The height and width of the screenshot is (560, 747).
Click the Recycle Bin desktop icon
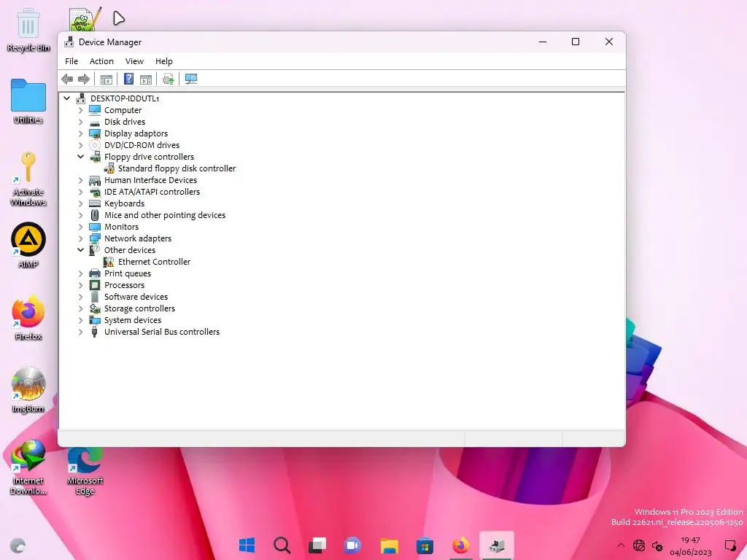tap(28, 29)
